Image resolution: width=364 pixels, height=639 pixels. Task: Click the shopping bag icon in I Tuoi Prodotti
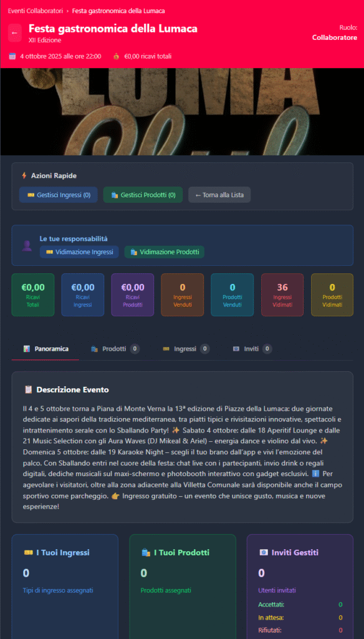(x=146, y=553)
